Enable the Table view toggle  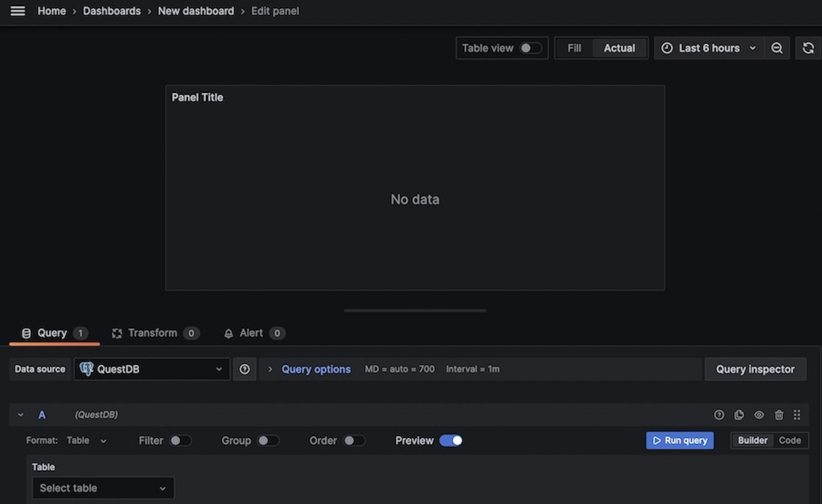point(531,48)
